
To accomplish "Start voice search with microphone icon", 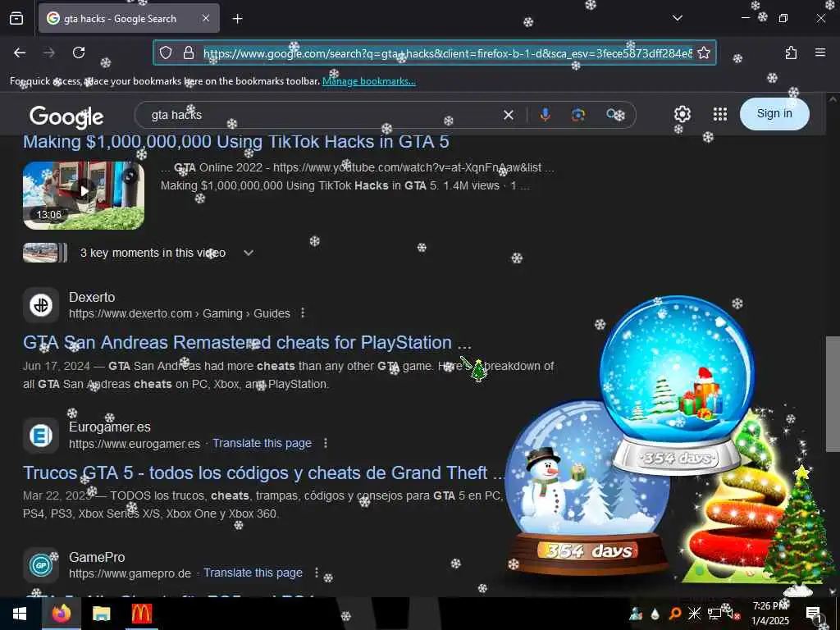I will pos(545,115).
